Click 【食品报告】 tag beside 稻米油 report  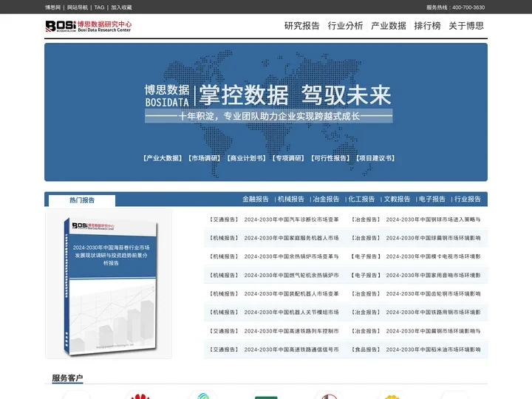[366, 349]
